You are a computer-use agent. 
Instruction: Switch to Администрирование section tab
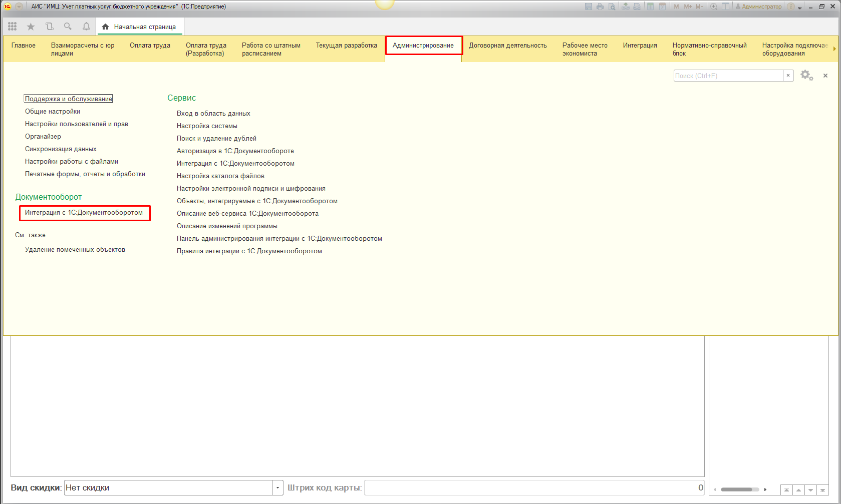(x=423, y=46)
